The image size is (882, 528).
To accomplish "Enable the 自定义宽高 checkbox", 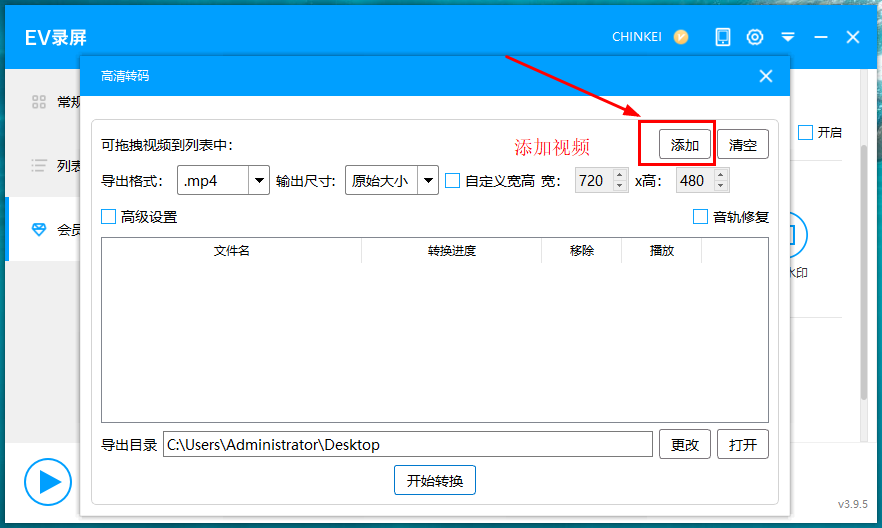I will point(453,181).
